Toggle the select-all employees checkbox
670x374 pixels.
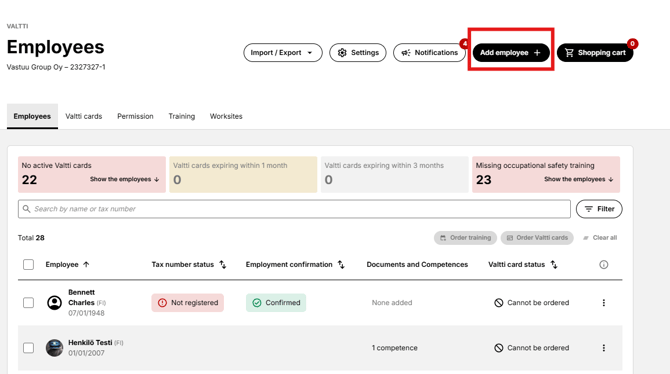point(28,265)
